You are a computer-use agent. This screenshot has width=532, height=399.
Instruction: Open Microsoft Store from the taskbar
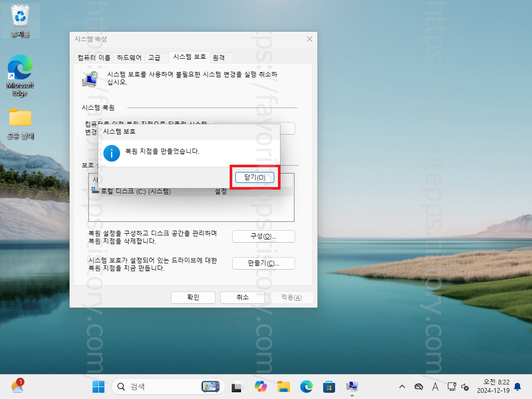[329, 387]
